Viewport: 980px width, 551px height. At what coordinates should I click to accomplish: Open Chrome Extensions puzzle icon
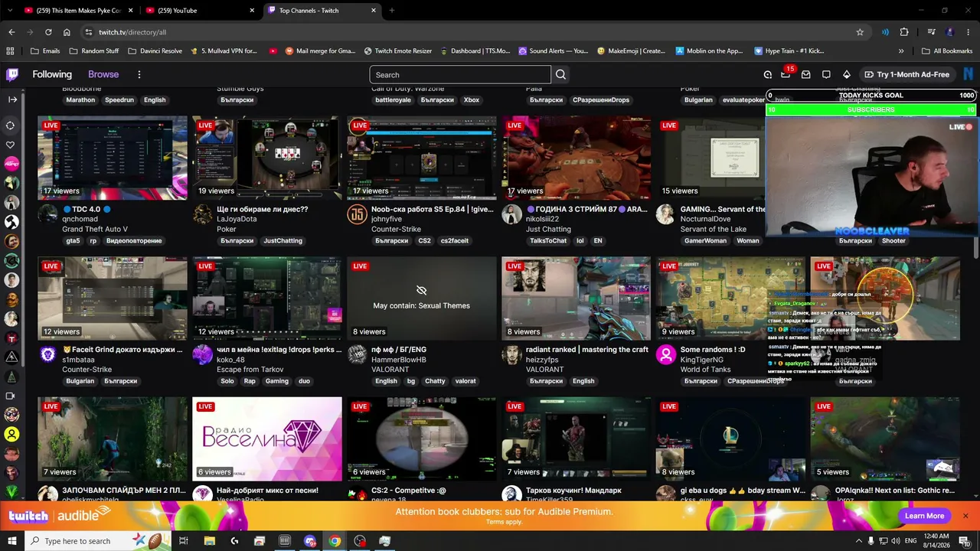coord(904,32)
